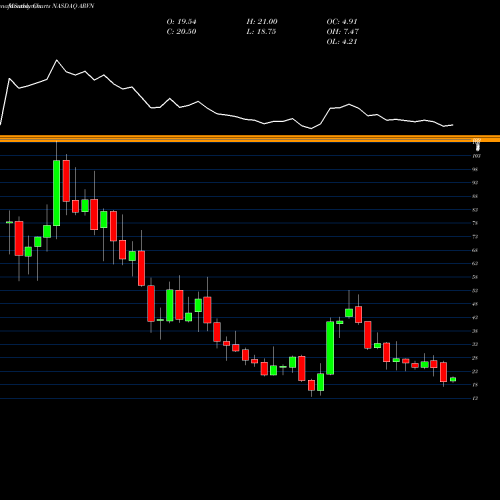500x500 pixels.
Task: Click the high price value H: 21.00
Action: click(x=262, y=22)
